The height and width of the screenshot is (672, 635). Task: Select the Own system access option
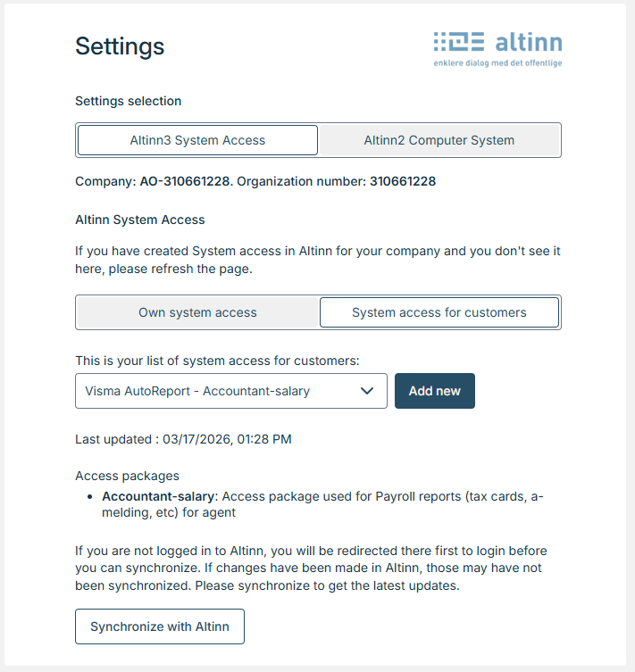tap(197, 312)
